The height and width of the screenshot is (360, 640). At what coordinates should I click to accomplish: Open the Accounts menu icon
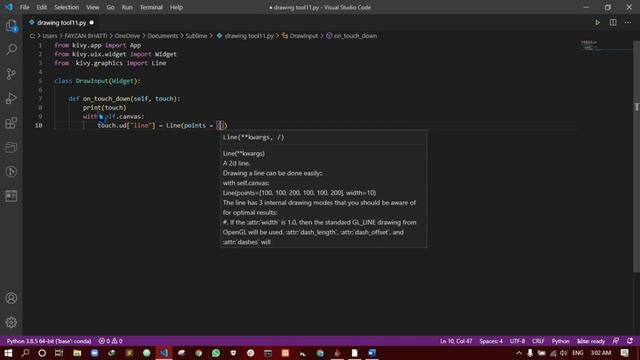coord(11,298)
